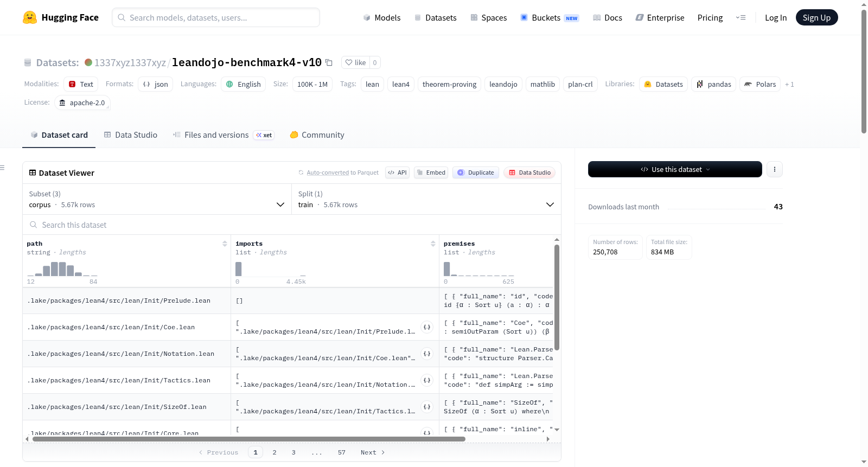Viewport: 868px width, 467px height.
Task: Focus the Search this dataset field
Action: click(x=292, y=225)
